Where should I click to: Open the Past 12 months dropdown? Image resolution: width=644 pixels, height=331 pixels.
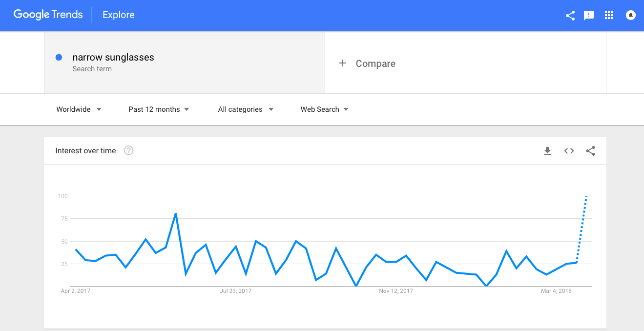(x=159, y=109)
